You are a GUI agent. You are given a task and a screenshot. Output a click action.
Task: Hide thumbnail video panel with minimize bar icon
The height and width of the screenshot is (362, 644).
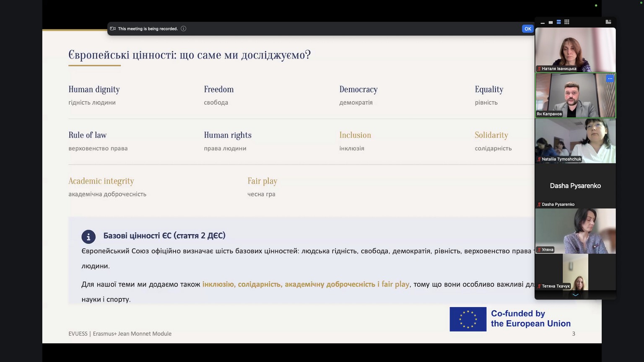click(x=543, y=22)
